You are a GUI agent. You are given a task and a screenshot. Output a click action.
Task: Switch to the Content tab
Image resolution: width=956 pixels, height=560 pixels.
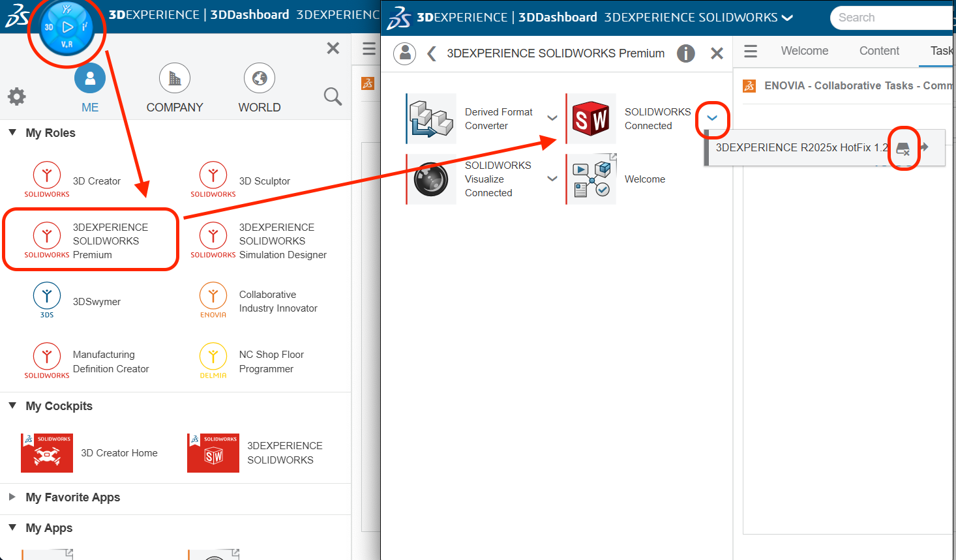click(879, 51)
